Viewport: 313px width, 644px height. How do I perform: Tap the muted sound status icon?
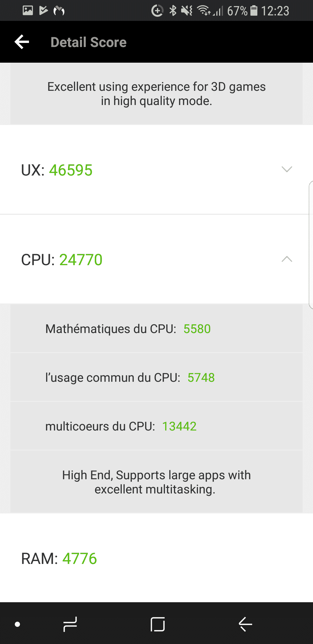coord(187,11)
